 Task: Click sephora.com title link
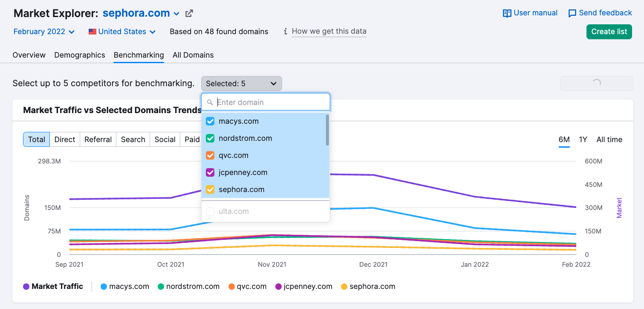pos(136,13)
